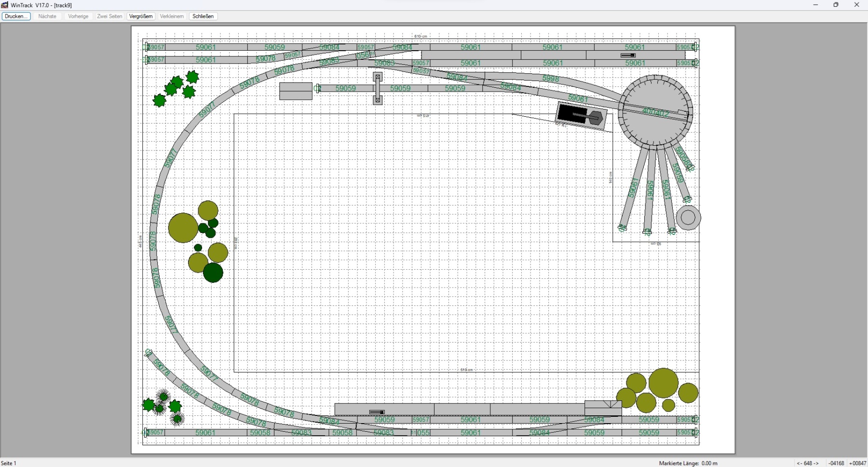Click the Drucken... print button
This screenshot has height=467, width=868.
16,16
